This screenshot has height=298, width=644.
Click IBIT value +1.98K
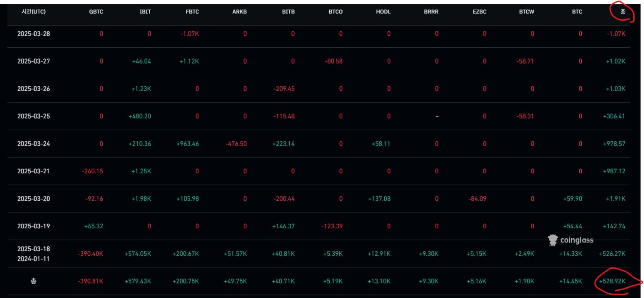tap(141, 199)
